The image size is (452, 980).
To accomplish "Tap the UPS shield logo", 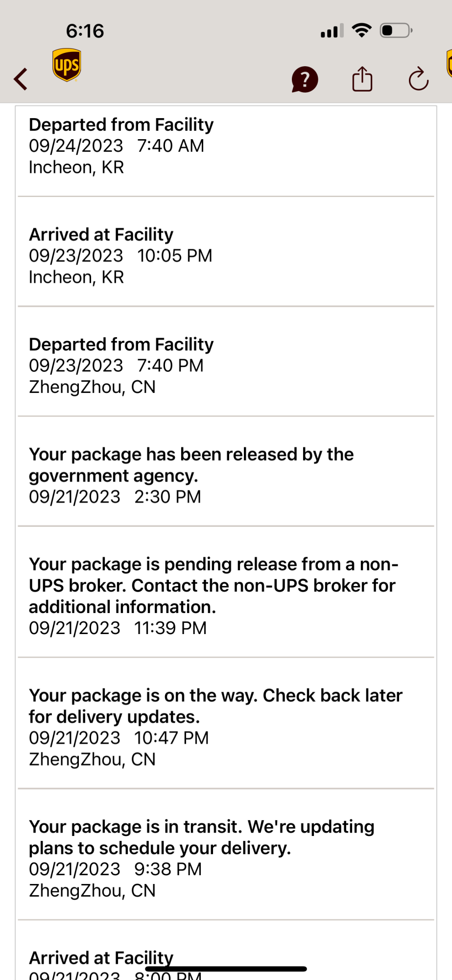I will (67, 65).
